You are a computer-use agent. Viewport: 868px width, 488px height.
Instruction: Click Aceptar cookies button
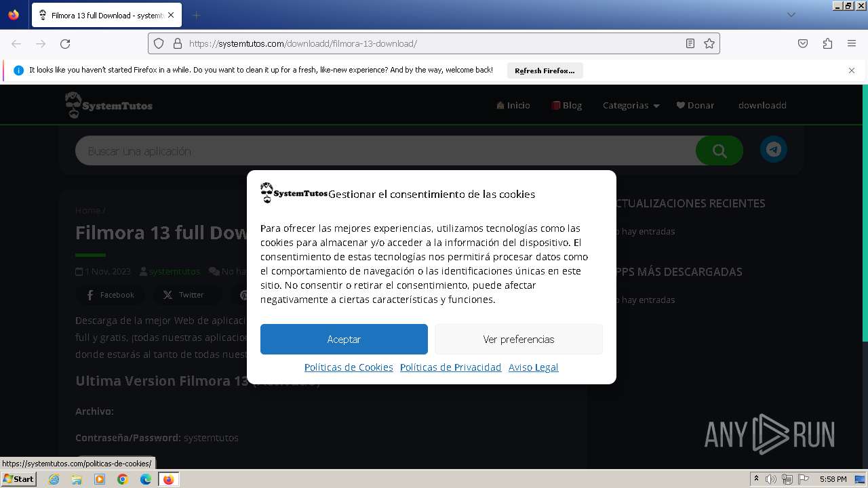(344, 339)
